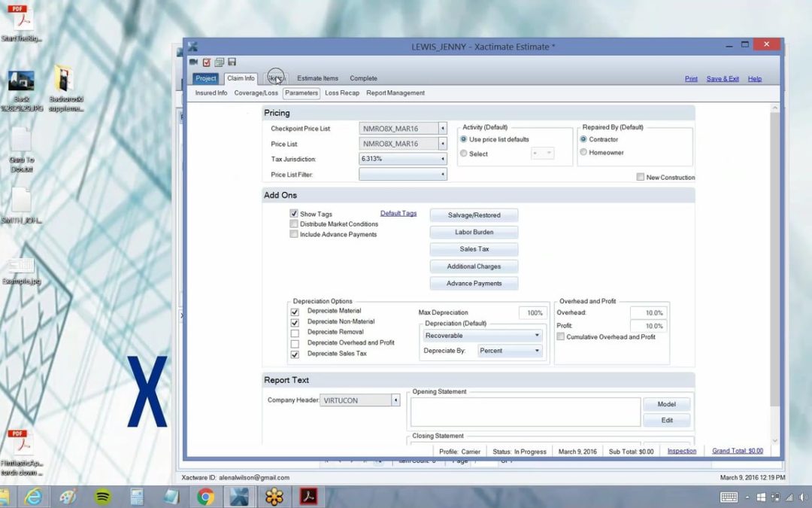Expand the Recoverable depreciation dropdown
This screenshot has height=508, width=812.
537,336
